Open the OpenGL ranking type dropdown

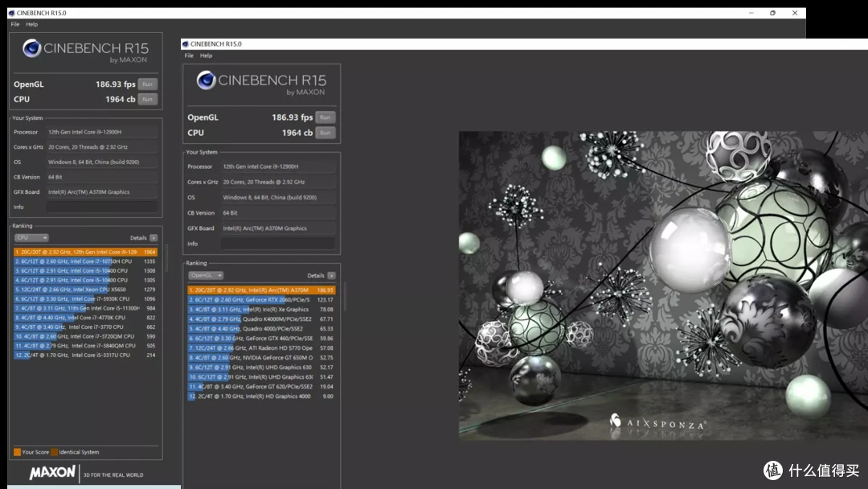point(206,276)
